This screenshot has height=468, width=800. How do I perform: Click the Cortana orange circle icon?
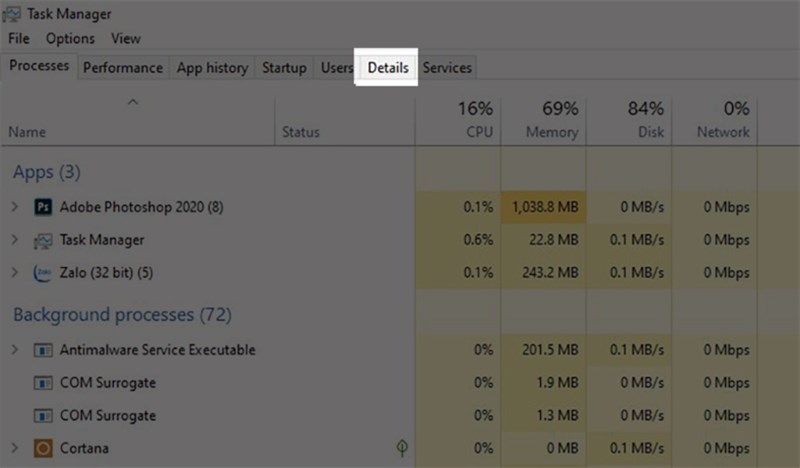click(43, 449)
